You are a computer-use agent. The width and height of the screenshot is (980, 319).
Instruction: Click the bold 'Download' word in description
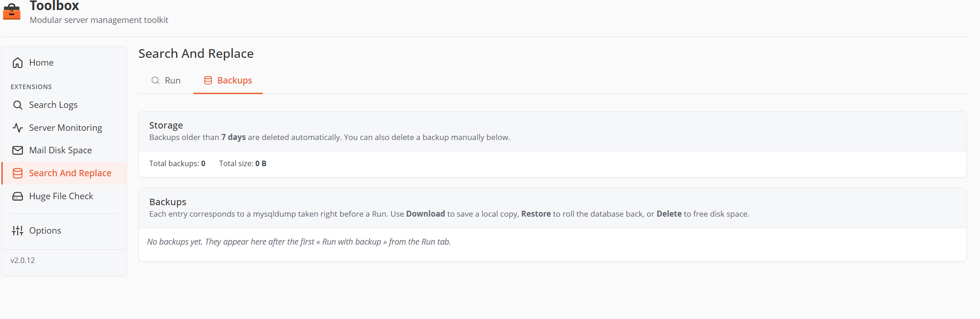pos(425,214)
